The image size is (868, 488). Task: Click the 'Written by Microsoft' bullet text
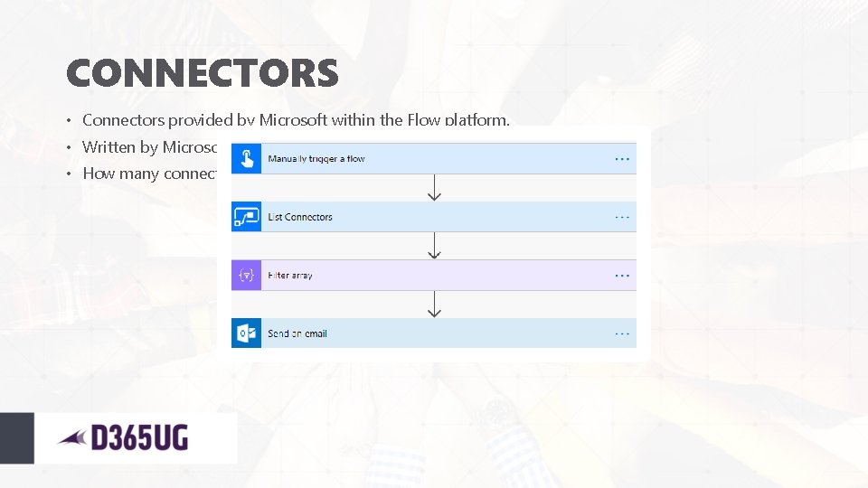coord(150,146)
